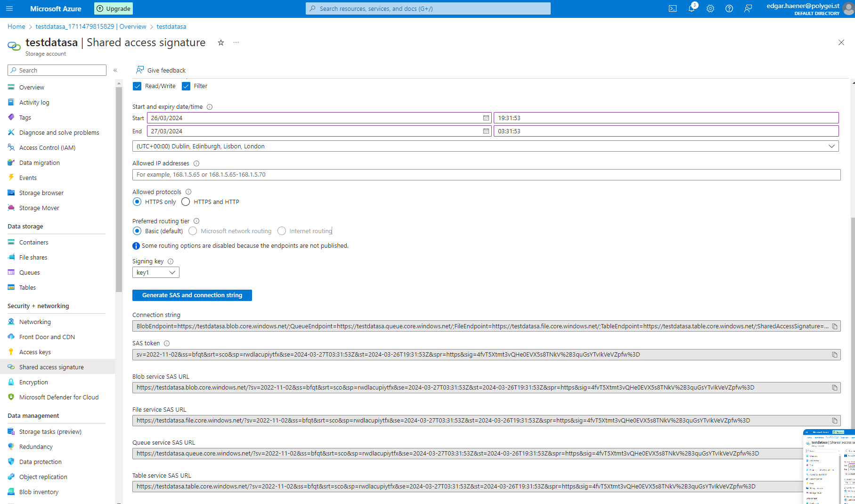Show info for Allowed IP addresses
The image size is (855, 504).
click(x=196, y=163)
